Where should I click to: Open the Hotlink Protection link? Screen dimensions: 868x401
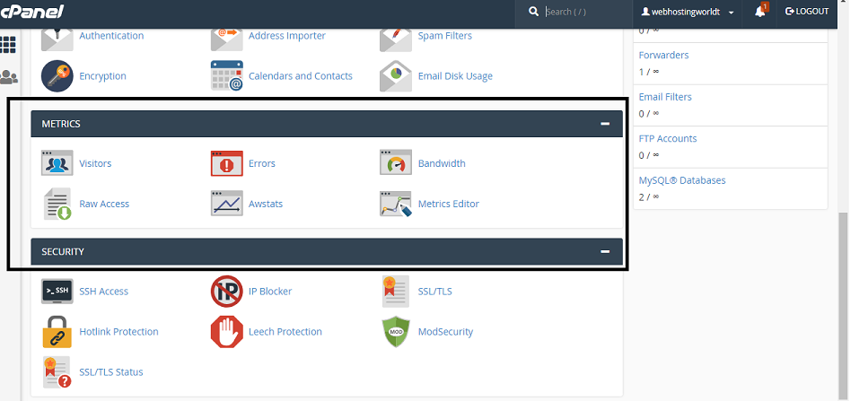click(119, 331)
